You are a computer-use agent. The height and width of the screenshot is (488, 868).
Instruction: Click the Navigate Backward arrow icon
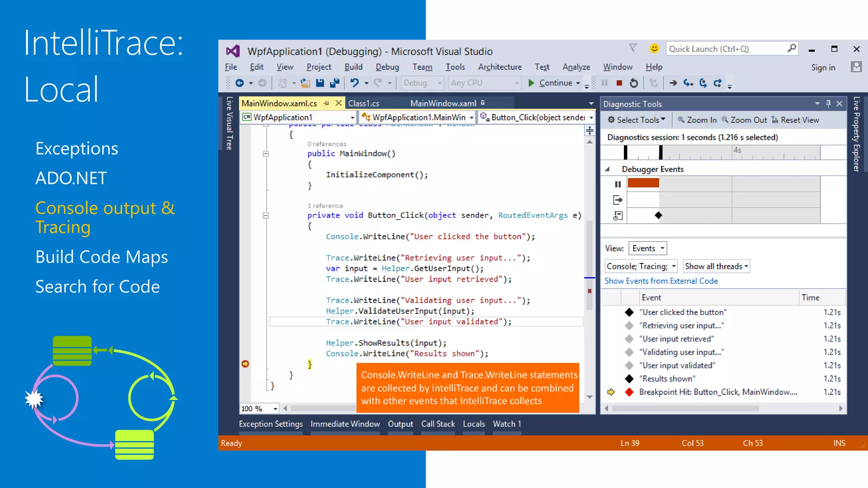pyautogui.click(x=239, y=83)
